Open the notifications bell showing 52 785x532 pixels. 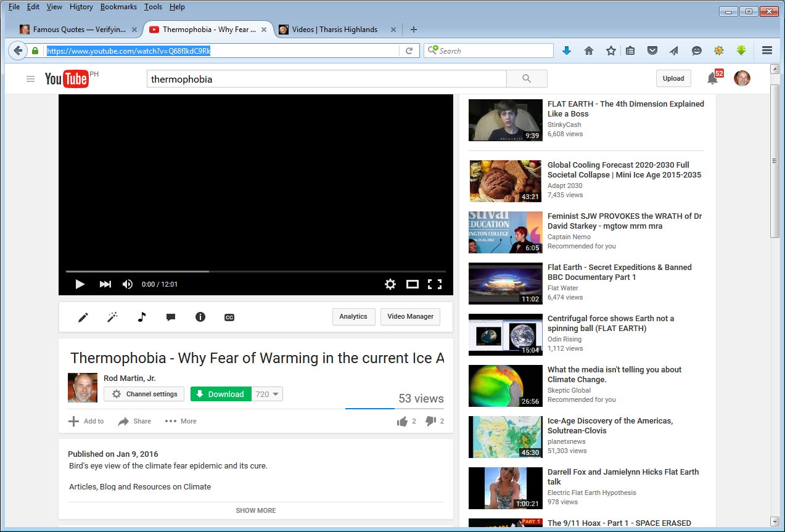[713, 78]
